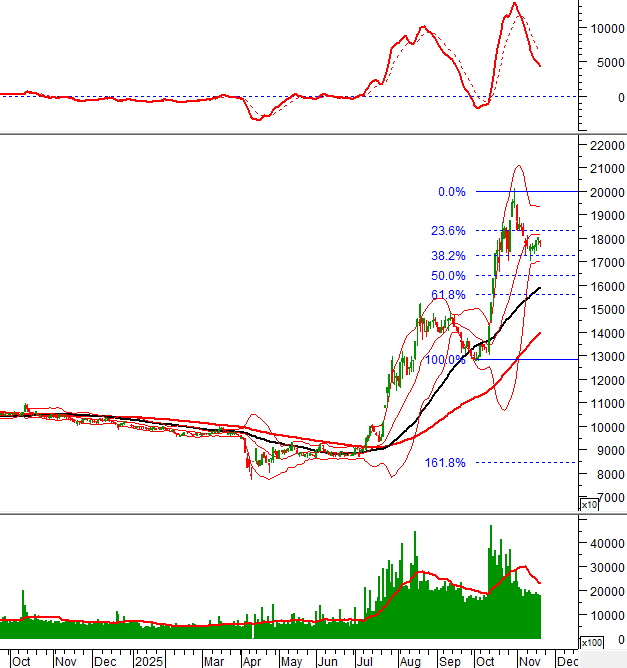627x668 pixels.
Task: Click the Sep month label on time axis
Action: tap(451, 661)
